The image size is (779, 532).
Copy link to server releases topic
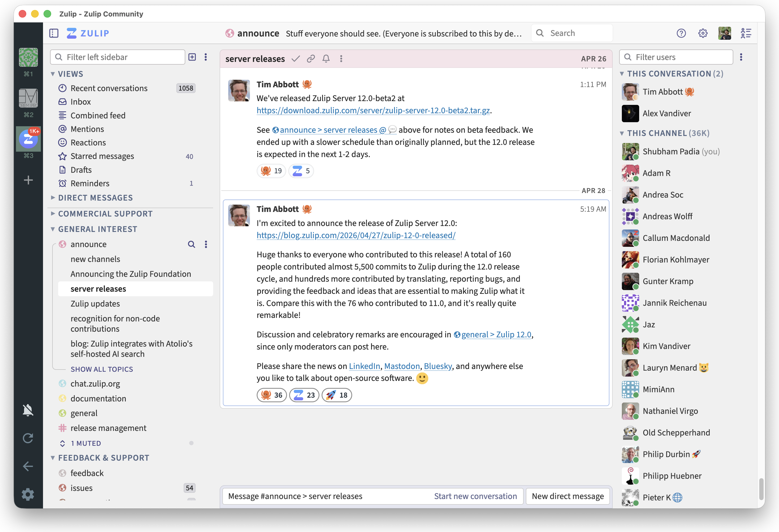[x=311, y=59]
